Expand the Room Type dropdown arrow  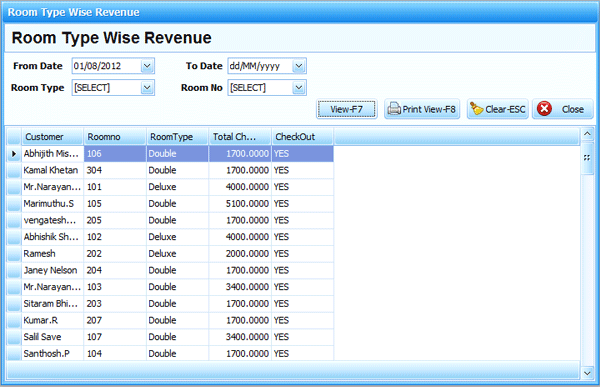(147, 88)
